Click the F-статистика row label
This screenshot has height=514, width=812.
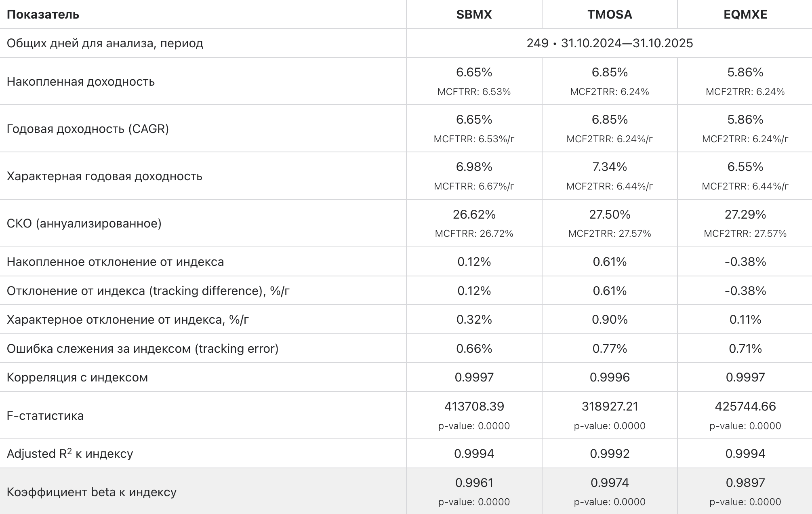45,416
